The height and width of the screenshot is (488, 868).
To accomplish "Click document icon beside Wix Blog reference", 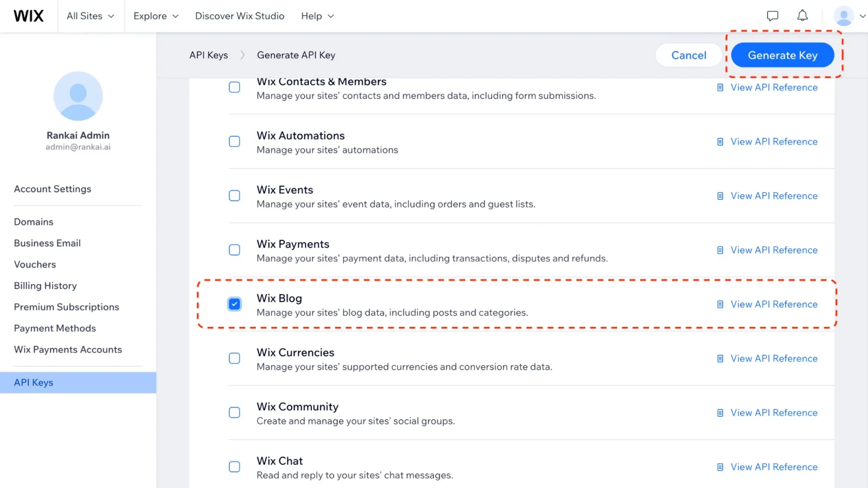I will pyautogui.click(x=720, y=305).
